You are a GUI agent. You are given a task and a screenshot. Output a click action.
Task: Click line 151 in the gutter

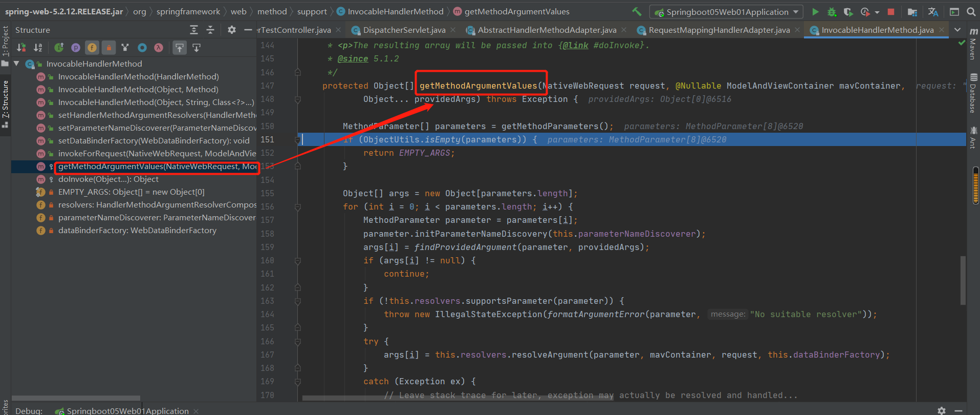[268, 139]
